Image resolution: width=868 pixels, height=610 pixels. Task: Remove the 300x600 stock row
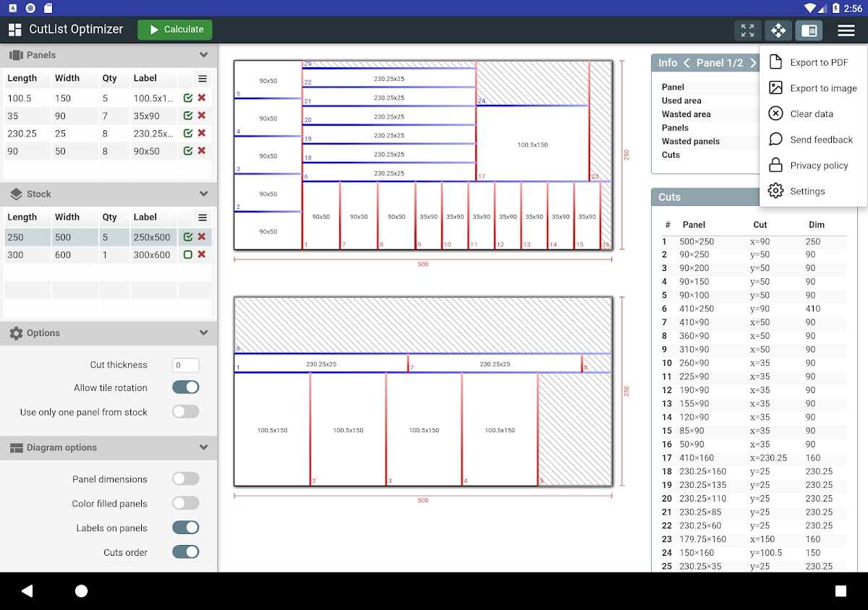pos(202,254)
